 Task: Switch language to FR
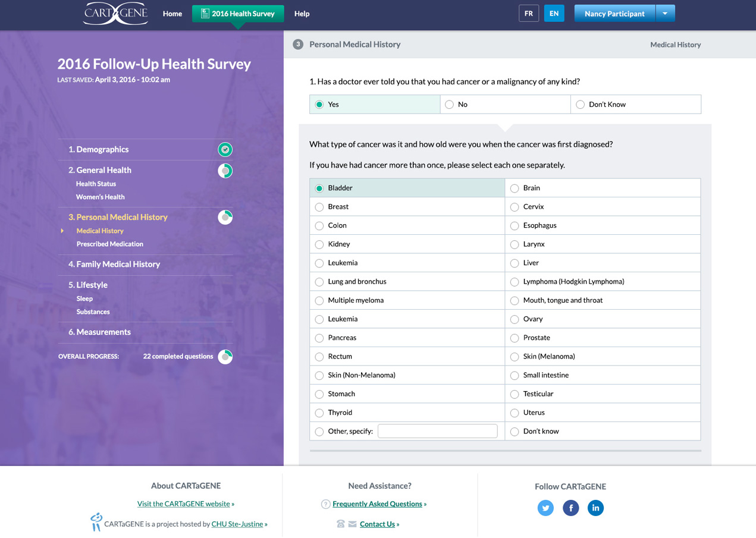[528, 14]
